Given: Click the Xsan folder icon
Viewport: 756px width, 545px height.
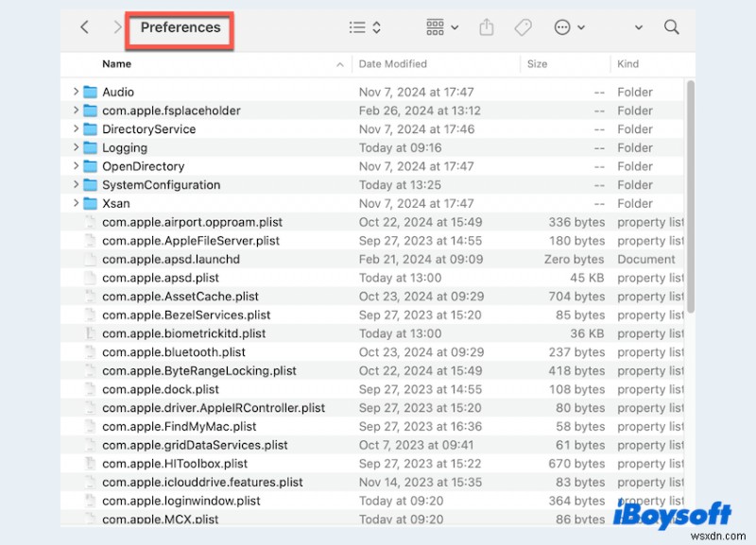Looking at the screenshot, I should pos(90,203).
